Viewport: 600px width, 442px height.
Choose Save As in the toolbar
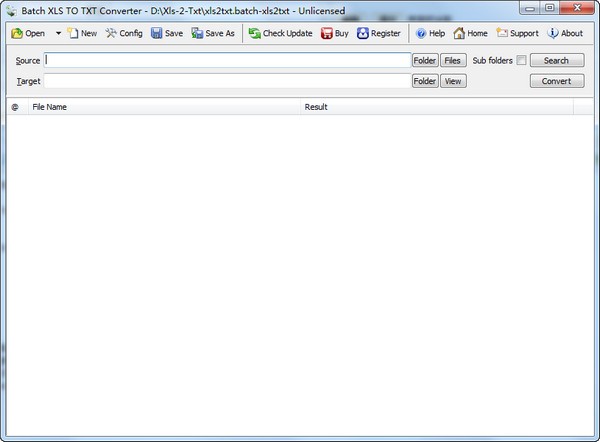pyautogui.click(x=213, y=33)
